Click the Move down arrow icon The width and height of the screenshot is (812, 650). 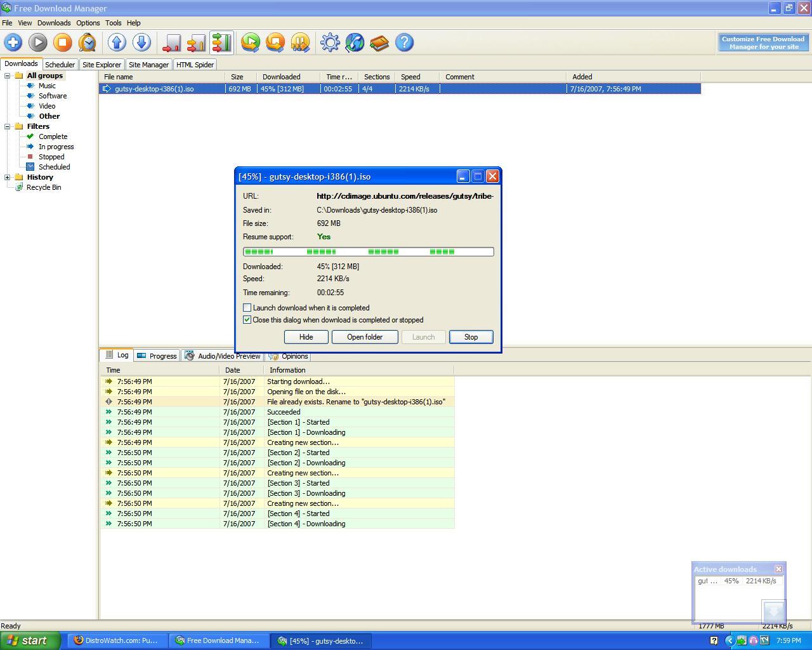pos(141,43)
